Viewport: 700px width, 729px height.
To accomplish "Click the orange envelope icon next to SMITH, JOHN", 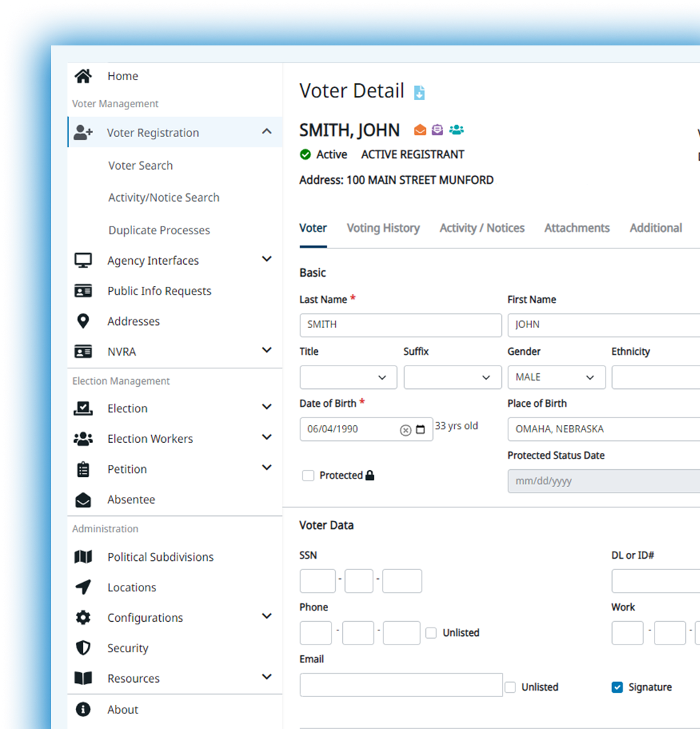I will pos(420,130).
